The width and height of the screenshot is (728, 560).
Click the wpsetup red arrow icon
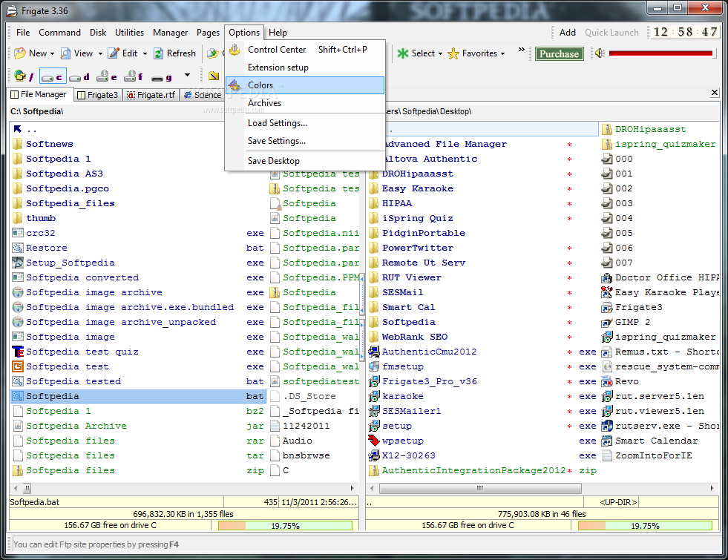click(x=374, y=441)
